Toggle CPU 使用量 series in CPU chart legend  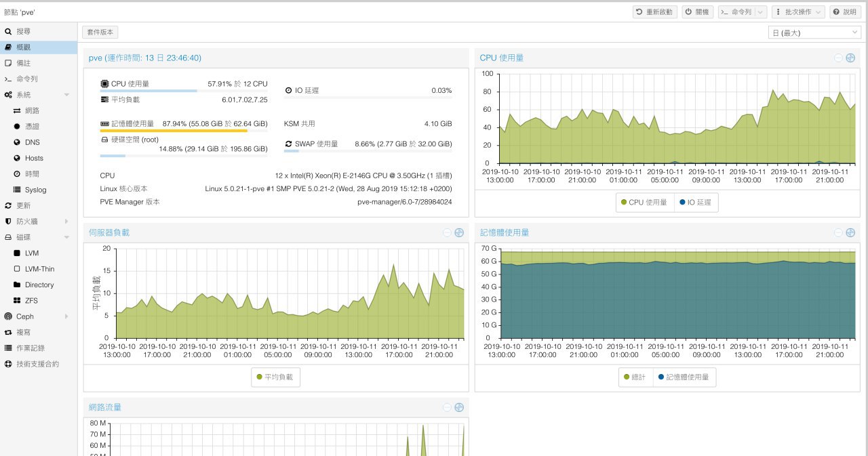(645, 203)
